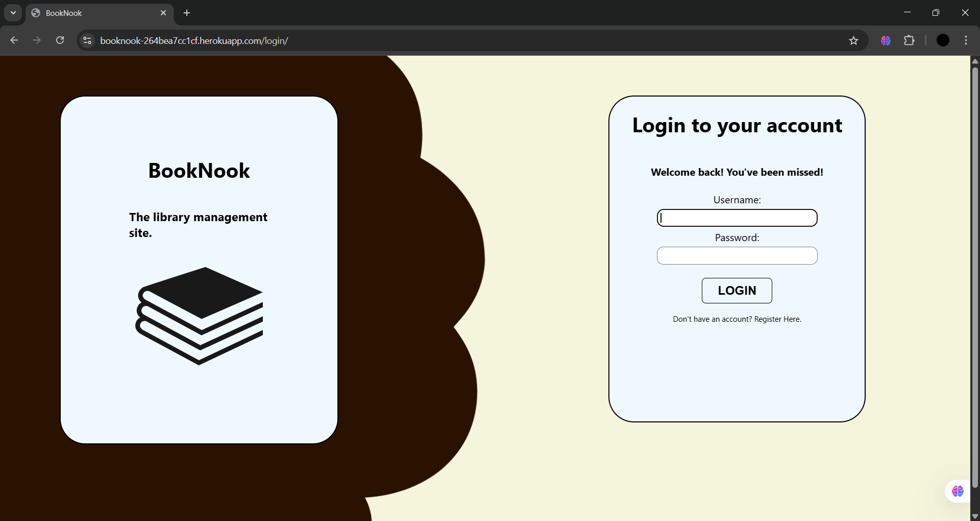Click the floating brain widget at bottom right
Viewport: 980px width, 521px height.
958,491
